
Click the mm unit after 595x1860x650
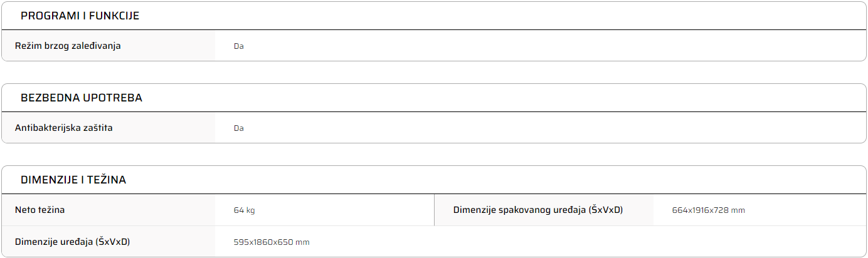click(x=303, y=242)
